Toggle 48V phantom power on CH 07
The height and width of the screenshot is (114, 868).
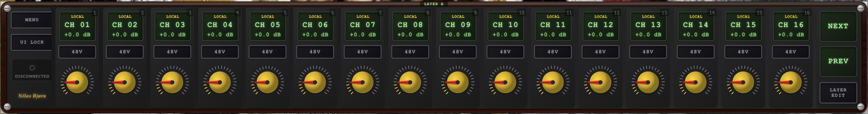[x=363, y=52]
